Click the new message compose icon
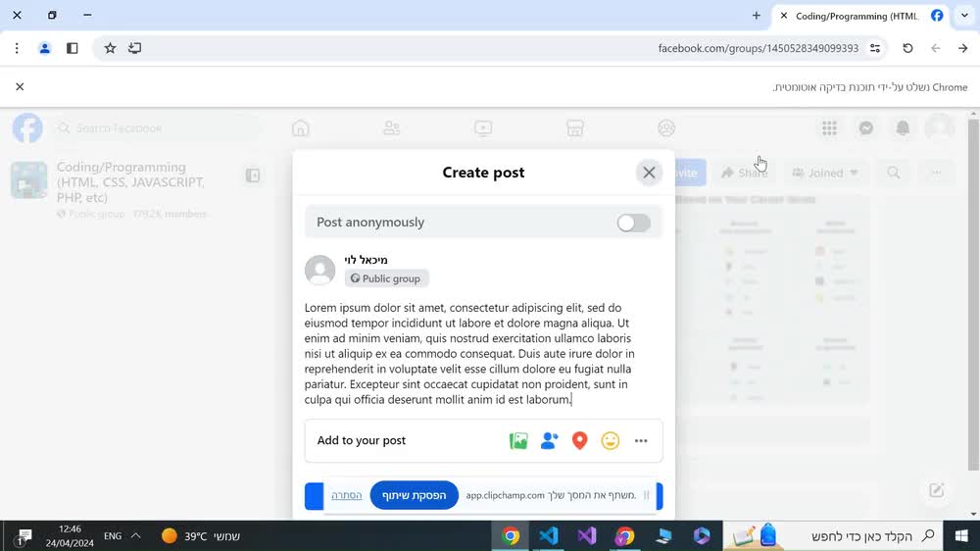 [936, 490]
